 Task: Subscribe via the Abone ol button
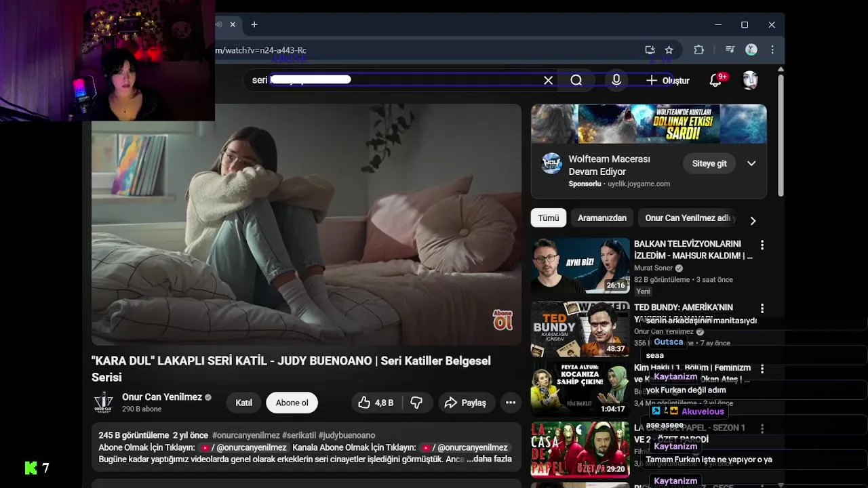(x=292, y=403)
